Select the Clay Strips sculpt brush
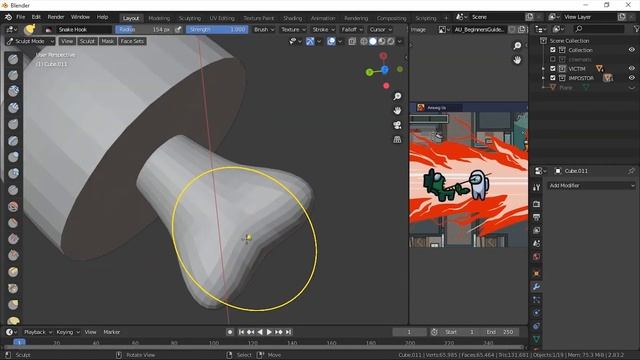The width and height of the screenshot is (640, 360). coord(13,107)
